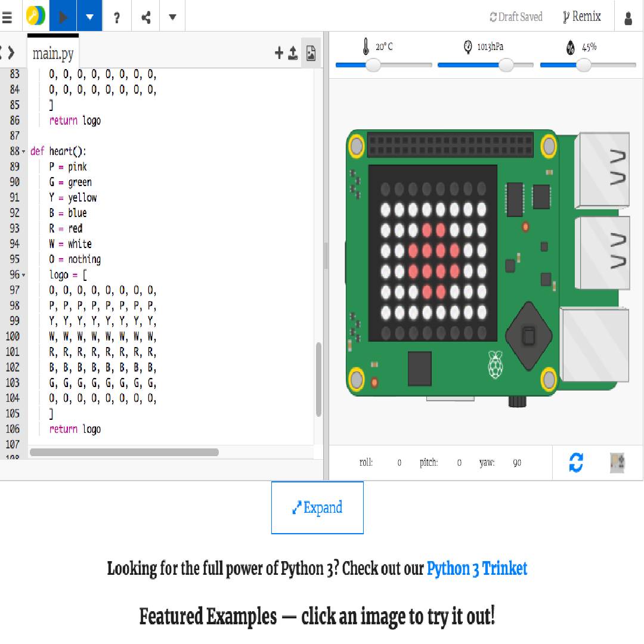Click the Expand button

317,507
